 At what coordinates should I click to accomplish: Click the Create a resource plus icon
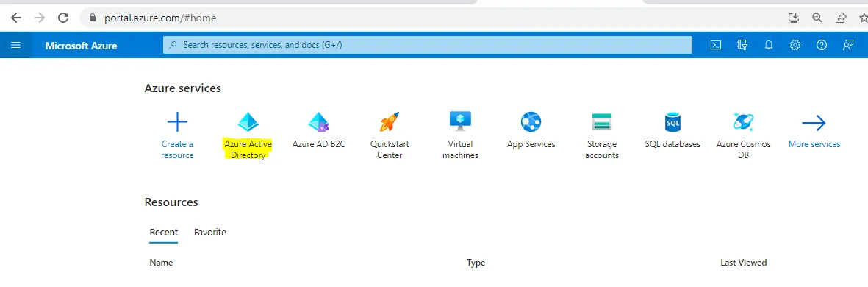(177, 121)
